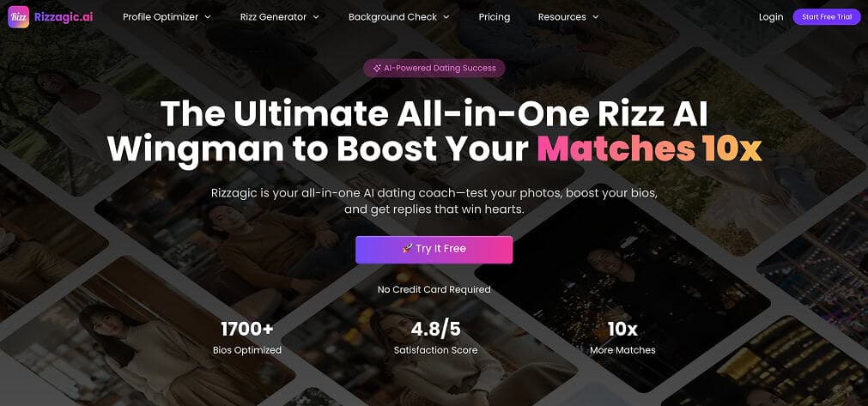Click the rocket icon on Try It Free
Image resolution: width=868 pixels, height=406 pixels.
click(408, 249)
